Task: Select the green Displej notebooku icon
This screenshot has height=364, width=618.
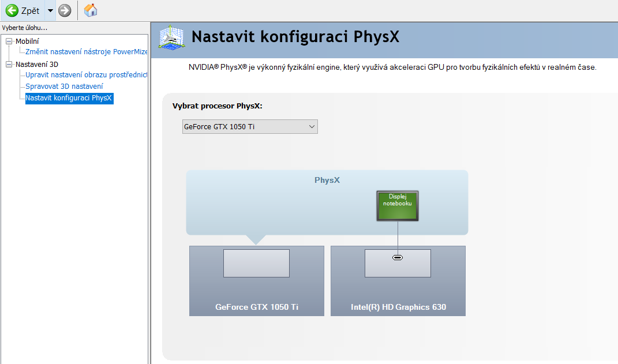Action: 398,206
